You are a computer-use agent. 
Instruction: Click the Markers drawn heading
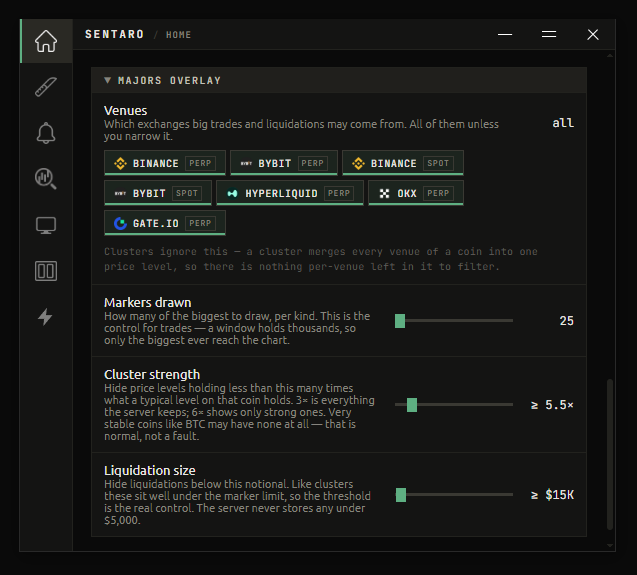[x=147, y=303]
